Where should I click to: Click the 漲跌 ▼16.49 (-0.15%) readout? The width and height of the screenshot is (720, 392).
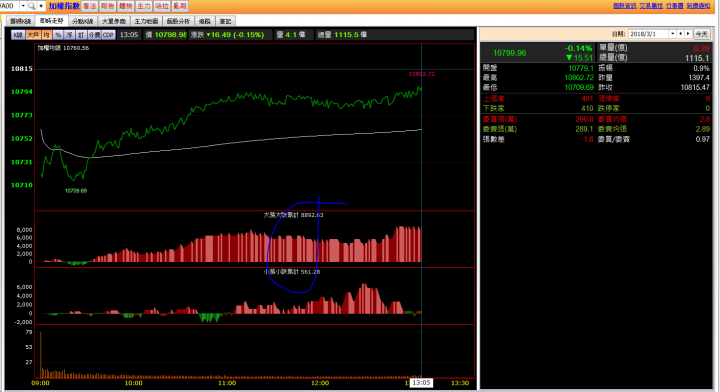click(x=228, y=34)
